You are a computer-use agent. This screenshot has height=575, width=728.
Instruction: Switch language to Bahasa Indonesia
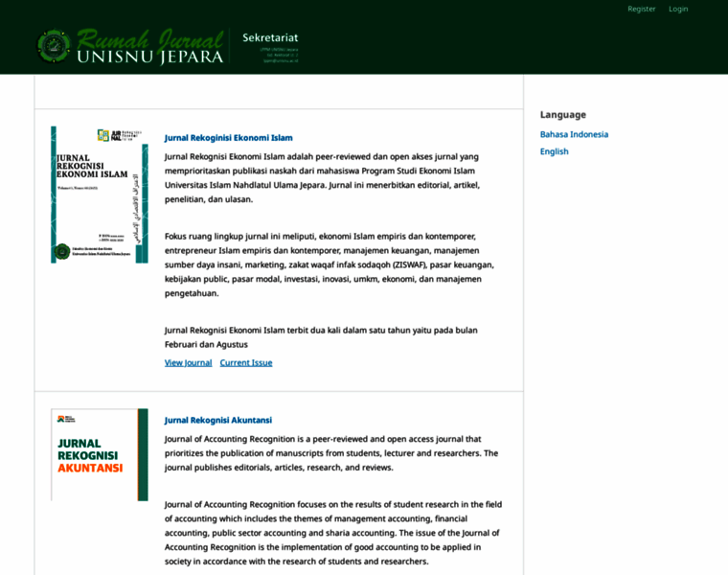coord(574,134)
